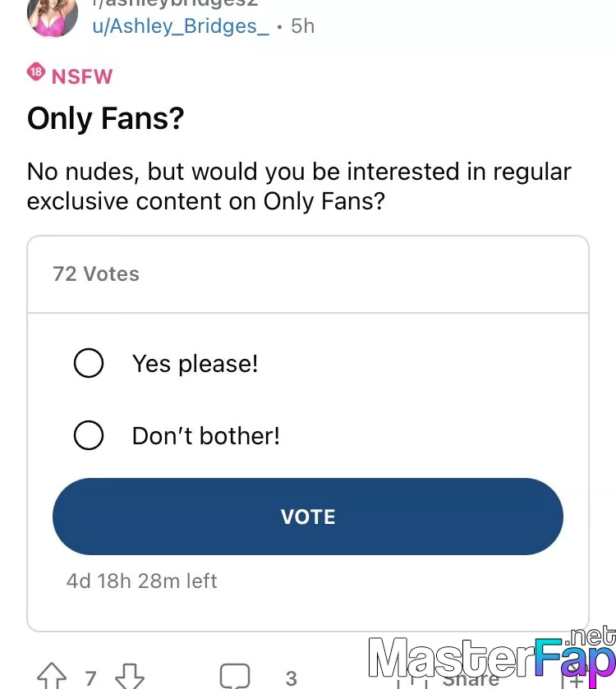Click the NSFW label text

click(x=82, y=76)
